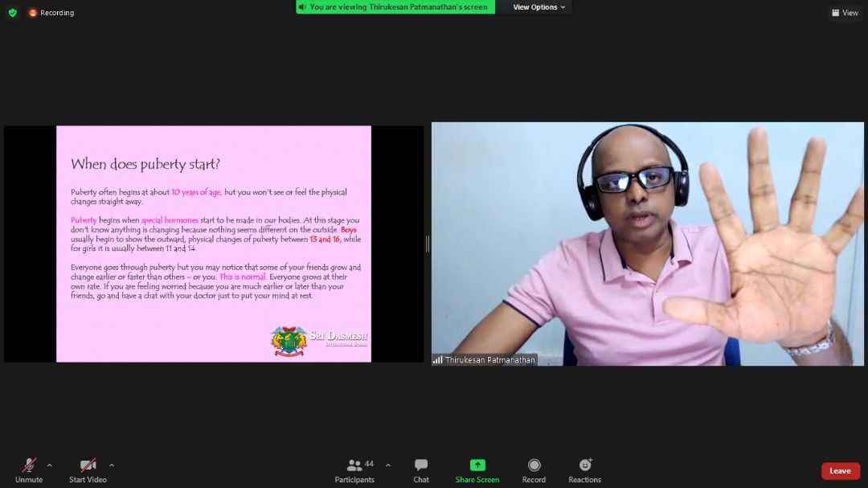Click the green encryption shield icon

[12, 13]
